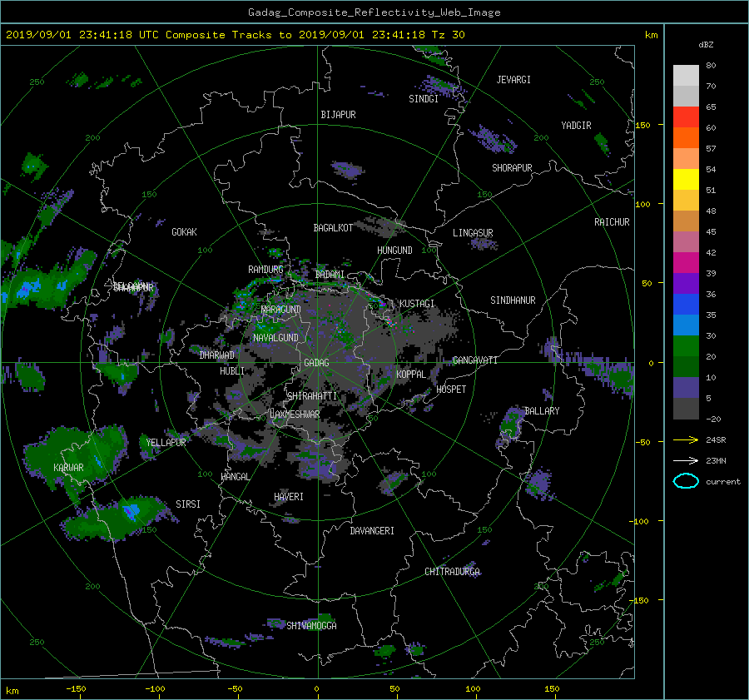Image resolution: width=749 pixels, height=700 pixels.
Task: Select the magenta 39 dBZ legend swatch
Action: [x=686, y=263]
